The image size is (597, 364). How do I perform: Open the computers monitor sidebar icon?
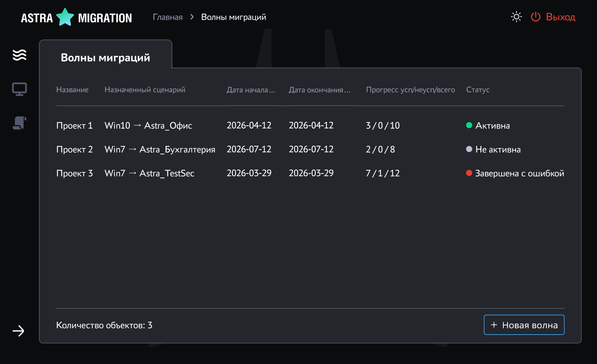19,89
